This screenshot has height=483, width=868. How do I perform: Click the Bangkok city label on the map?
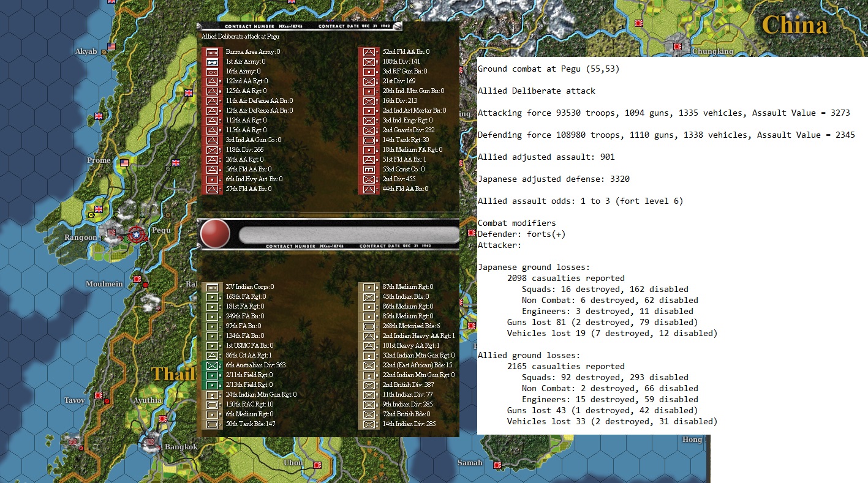click(181, 447)
